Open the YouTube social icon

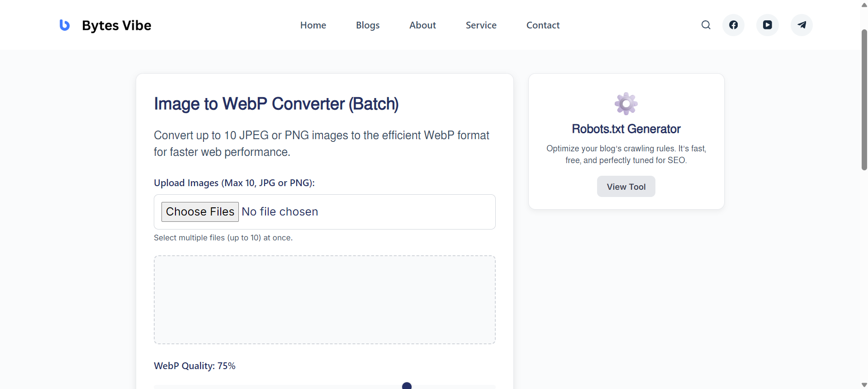[x=767, y=25]
